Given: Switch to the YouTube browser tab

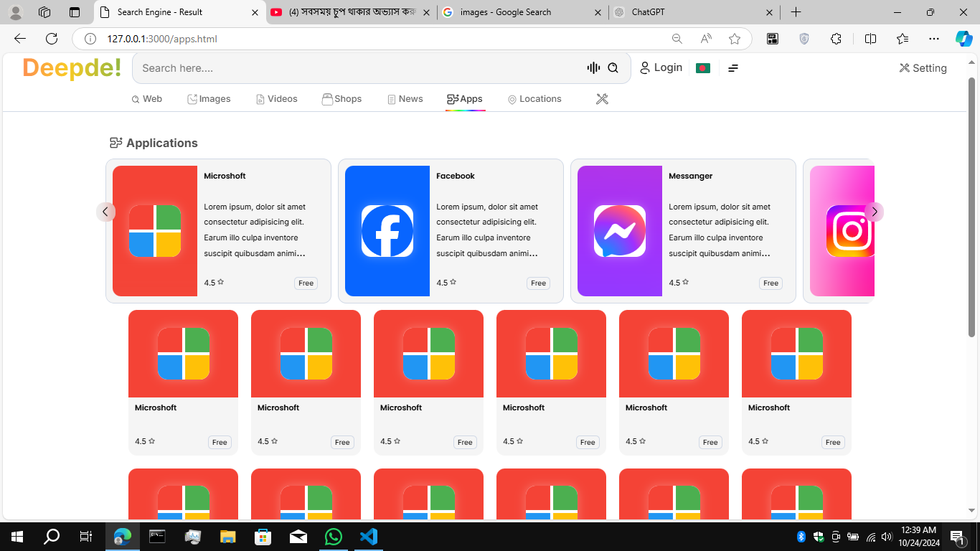Looking at the screenshot, I should 352,12.
